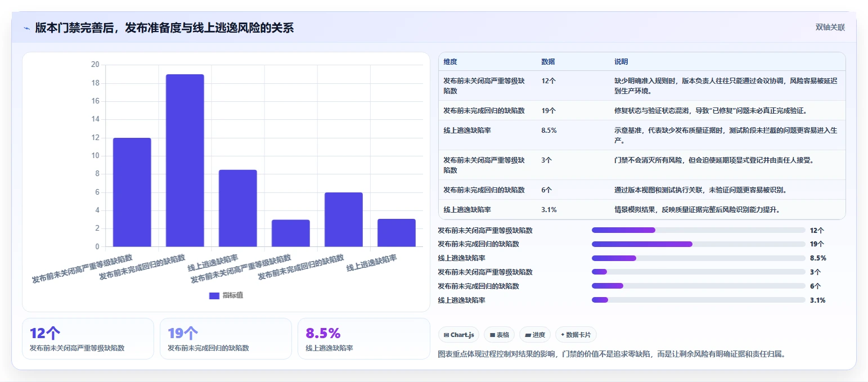Click the progress bar labeled 6个
868x382 pixels.
pyautogui.click(x=698, y=286)
